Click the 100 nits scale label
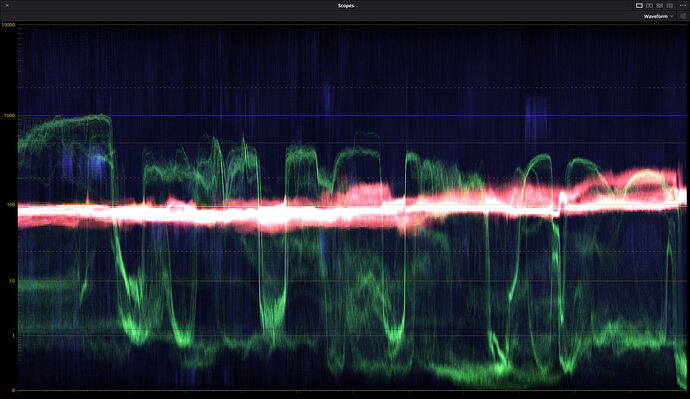Screen dimensions: 690x399 point(11,205)
